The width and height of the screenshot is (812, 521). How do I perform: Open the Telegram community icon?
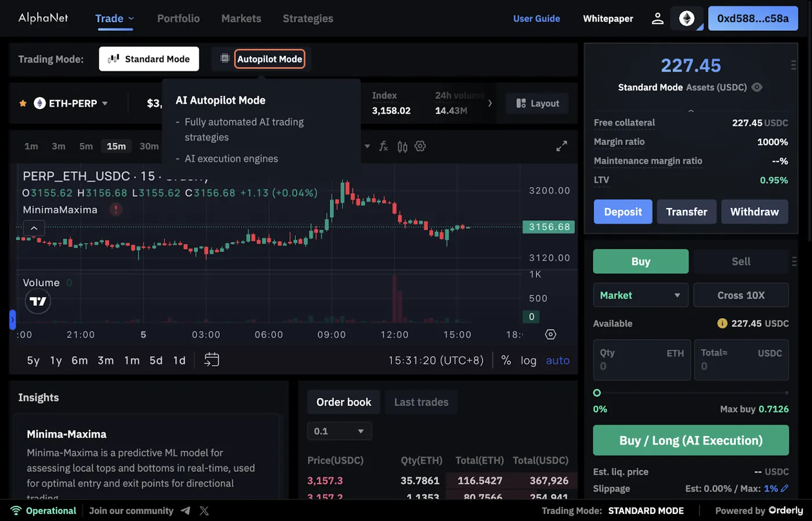[186, 511]
